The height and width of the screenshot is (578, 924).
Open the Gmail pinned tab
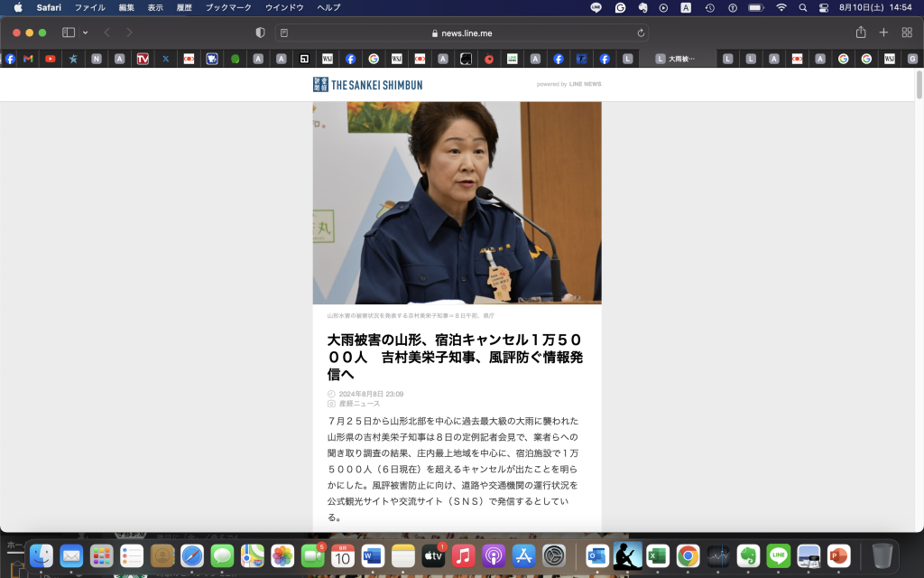click(28, 59)
